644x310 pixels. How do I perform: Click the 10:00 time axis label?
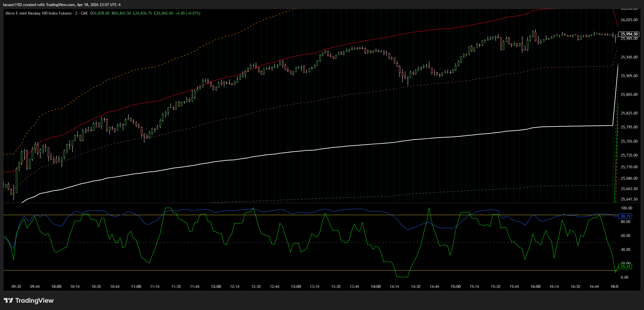(x=56, y=287)
